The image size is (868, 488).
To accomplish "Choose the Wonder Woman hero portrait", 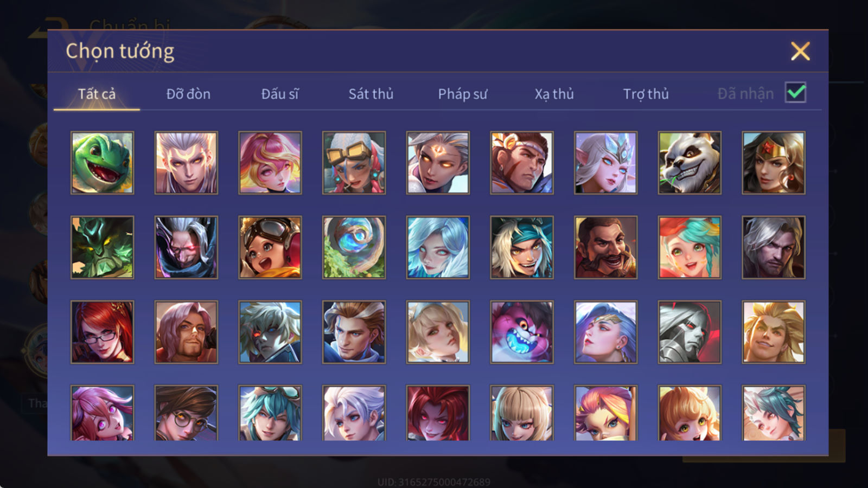I will 774,163.
